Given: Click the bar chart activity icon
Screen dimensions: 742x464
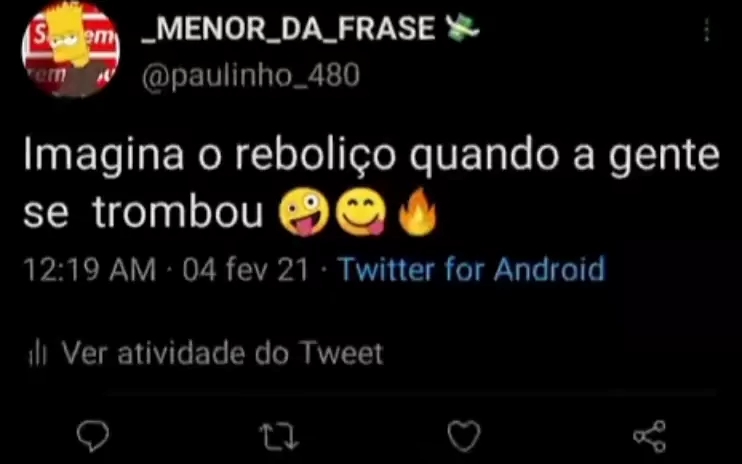Looking at the screenshot, I should click(x=37, y=353).
